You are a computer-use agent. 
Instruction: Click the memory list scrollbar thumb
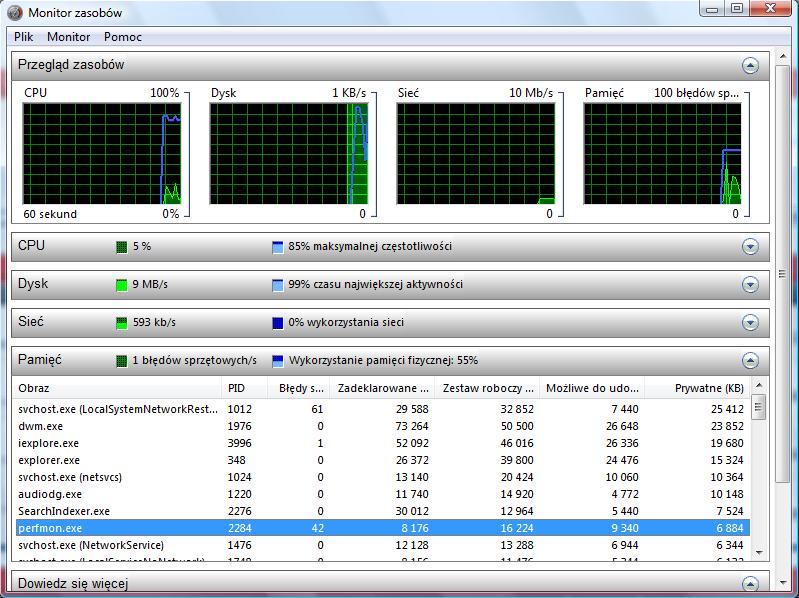(x=759, y=406)
